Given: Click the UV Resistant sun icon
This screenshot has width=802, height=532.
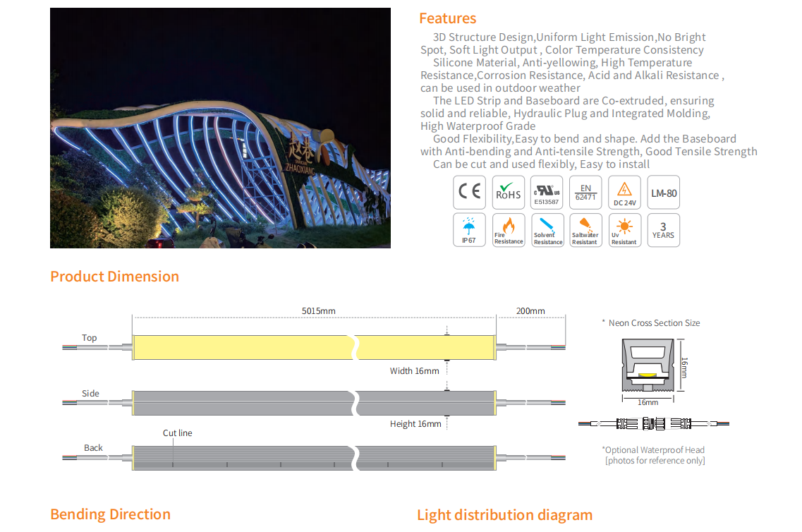Looking at the screenshot, I should pyautogui.click(x=624, y=230).
